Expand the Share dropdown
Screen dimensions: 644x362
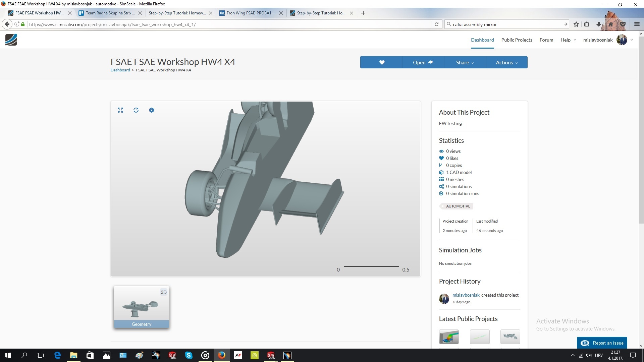(x=465, y=62)
